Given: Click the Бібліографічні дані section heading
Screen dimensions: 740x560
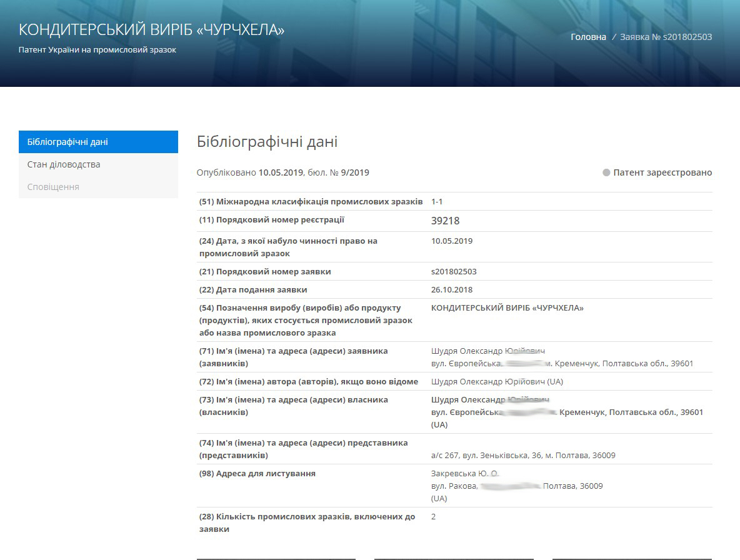Looking at the screenshot, I should [x=267, y=142].
